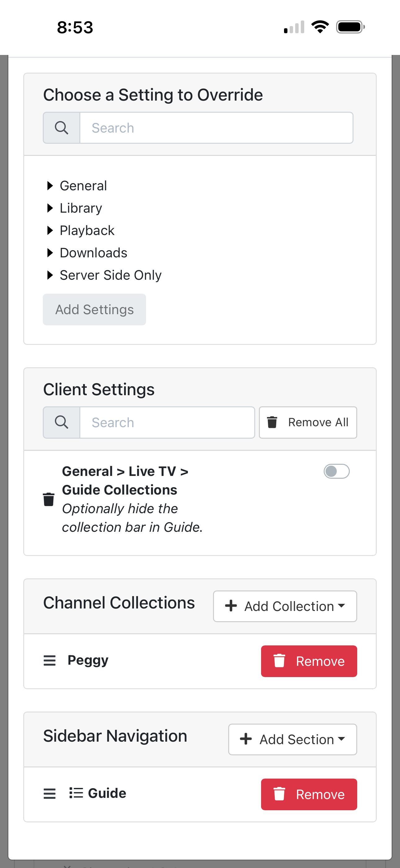
Task: Tap the Wi-Fi status icon
Action: pyautogui.click(x=320, y=27)
